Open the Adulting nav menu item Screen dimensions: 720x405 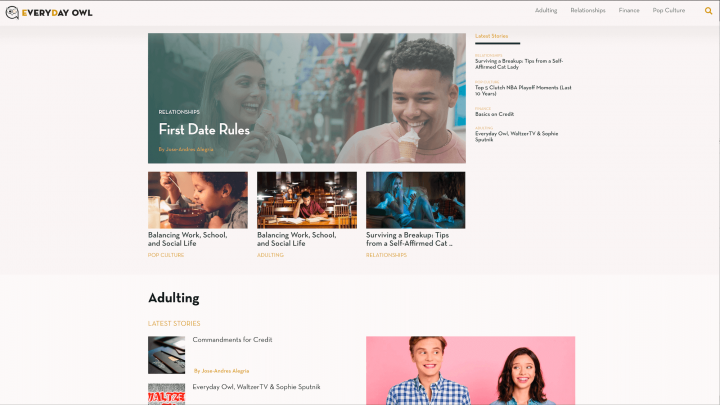coord(546,11)
